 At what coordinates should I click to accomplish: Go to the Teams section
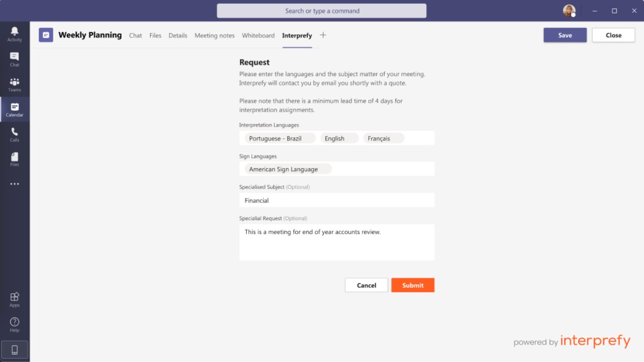click(15, 84)
